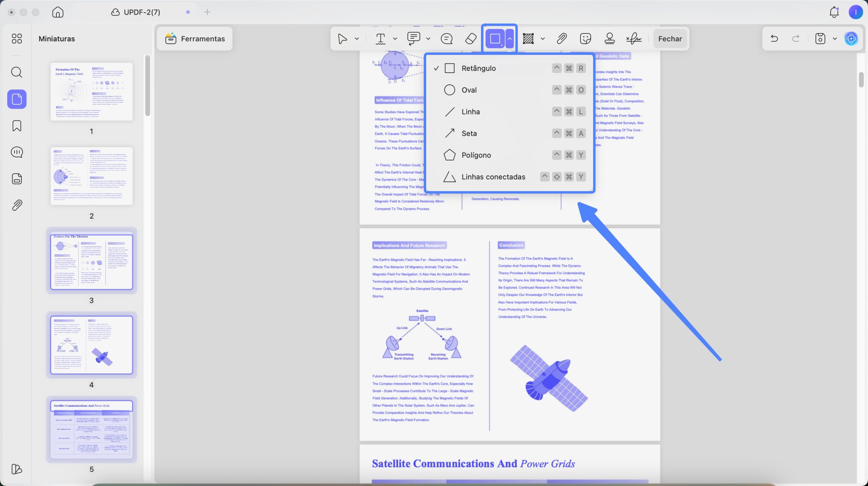
Task: Choose Retângulo from the shapes menu
Action: tap(509, 68)
